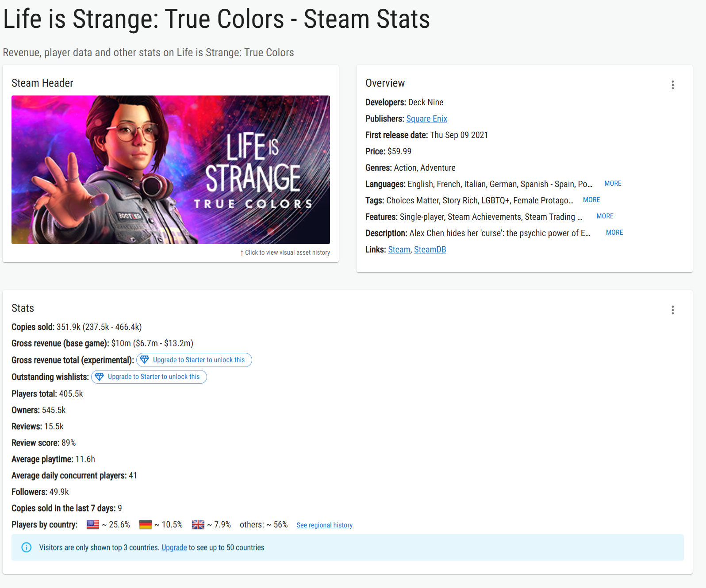Open the Square Enix publisher link
Screen dimensions: 706x588
pos(427,118)
